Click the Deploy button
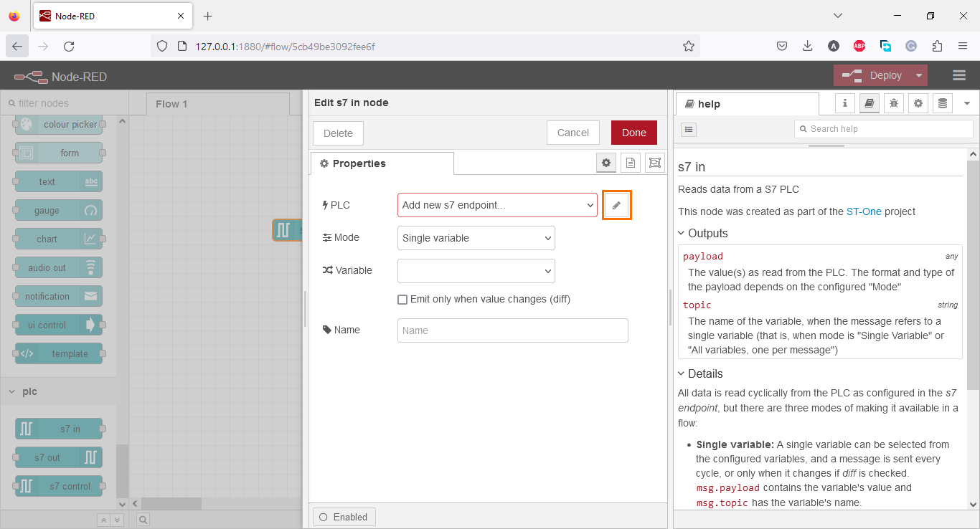The width and height of the screenshot is (980, 529). click(872, 75)
